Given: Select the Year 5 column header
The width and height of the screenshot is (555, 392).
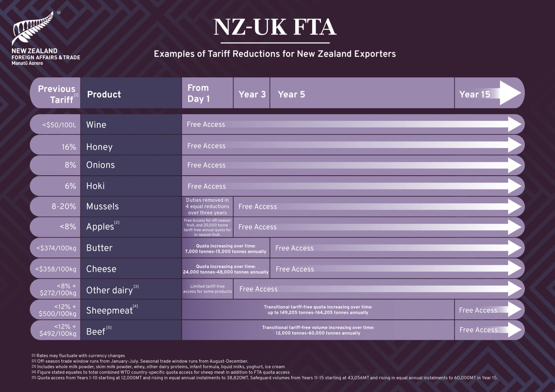Looking at the screenshot, I should (x=362, y=93).
